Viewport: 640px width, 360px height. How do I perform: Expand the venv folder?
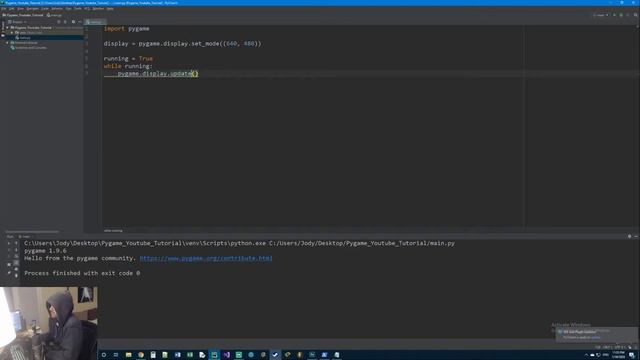pyautogui.click(x=12, y=33)
